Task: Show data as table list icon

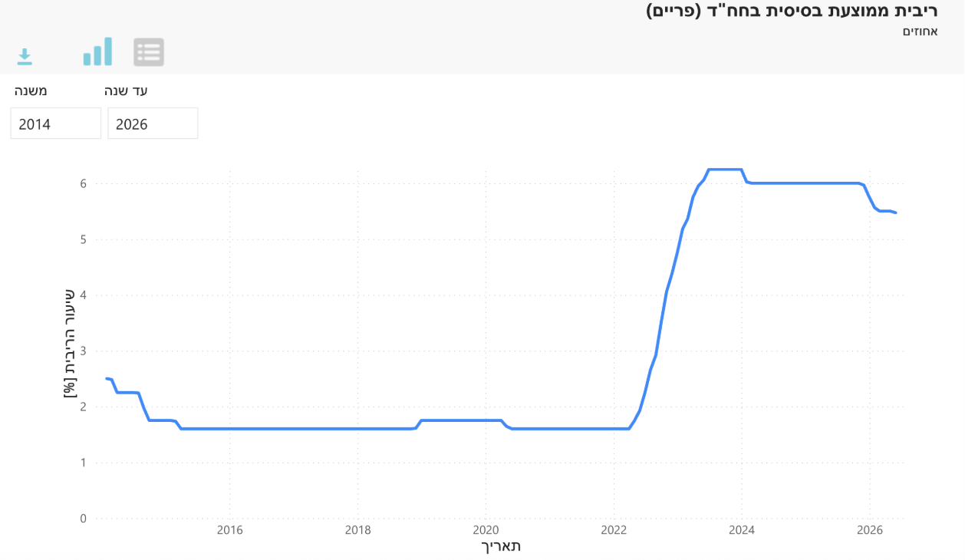Action: tap(149, 52)
